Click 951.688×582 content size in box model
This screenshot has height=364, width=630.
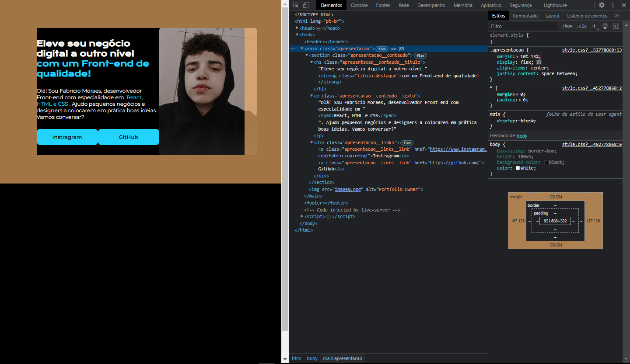click(555, 221)
